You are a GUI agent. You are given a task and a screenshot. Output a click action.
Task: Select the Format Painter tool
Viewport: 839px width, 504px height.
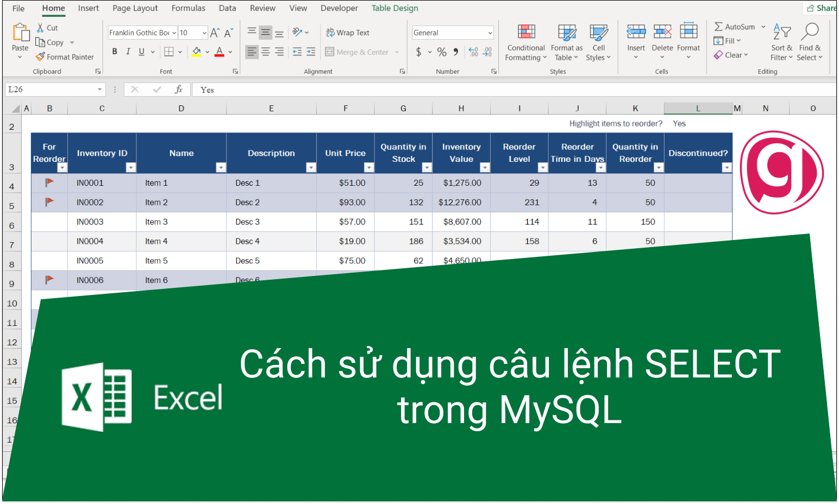65,56
